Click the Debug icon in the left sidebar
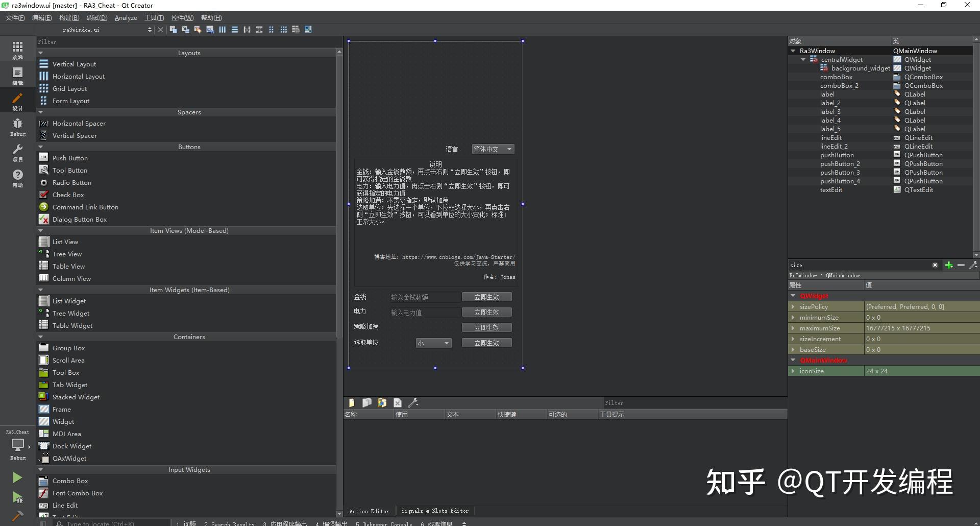 (17, 126)
